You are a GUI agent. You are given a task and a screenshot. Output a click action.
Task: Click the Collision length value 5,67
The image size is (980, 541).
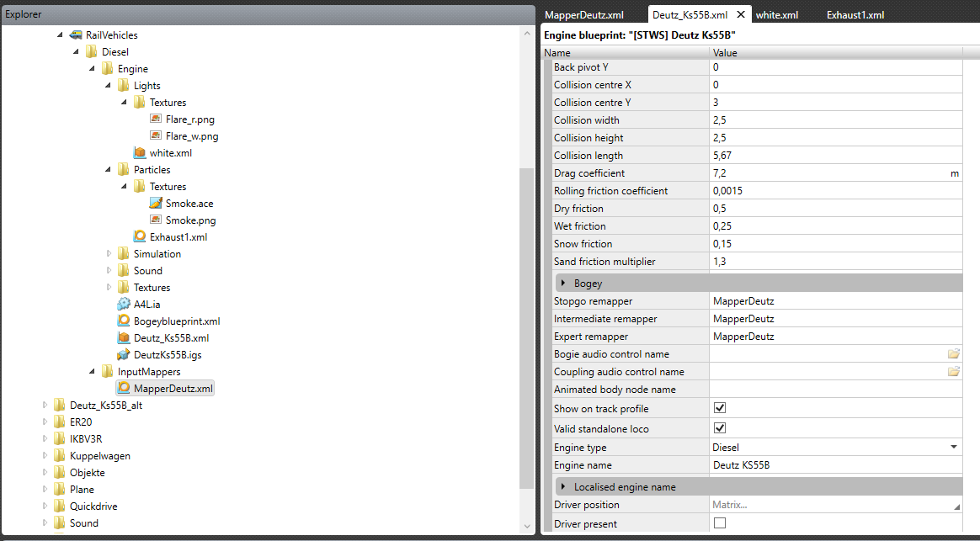click(x=836, y=156)
